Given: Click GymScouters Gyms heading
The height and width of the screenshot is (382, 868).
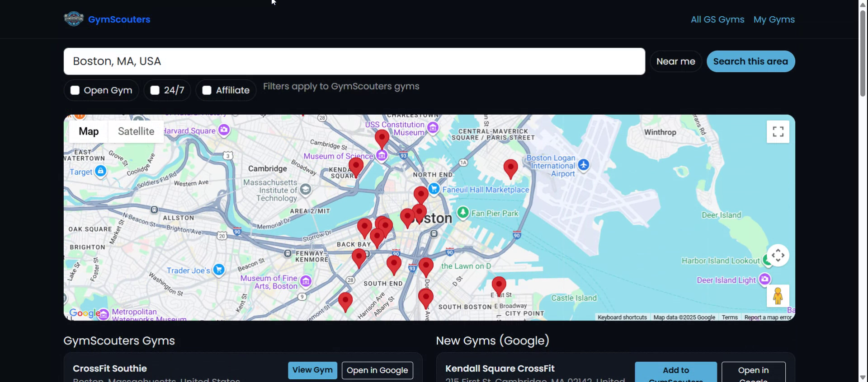Looking at the screenshot, I should pos(119,340).
